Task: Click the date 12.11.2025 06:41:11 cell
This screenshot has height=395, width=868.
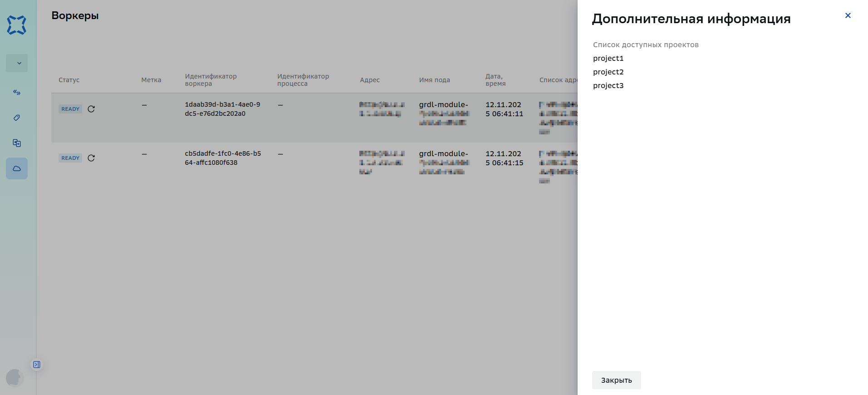Action: 504,109
